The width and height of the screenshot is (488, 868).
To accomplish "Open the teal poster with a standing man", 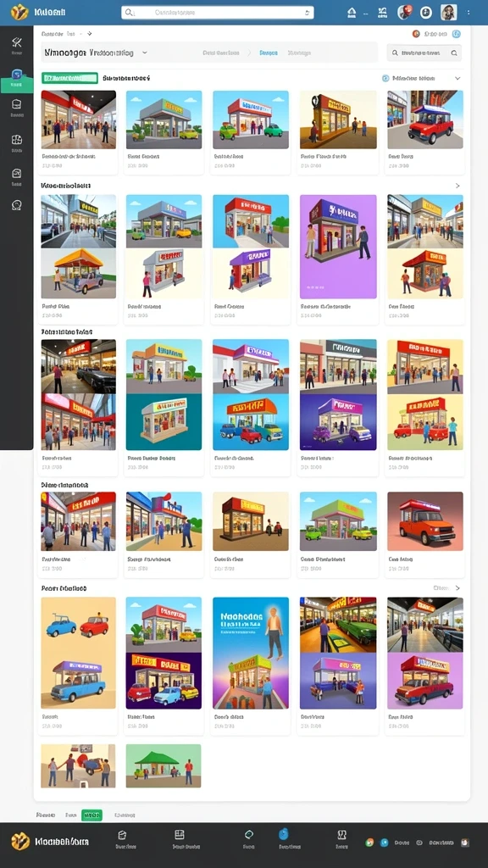I will pos(251,653).
